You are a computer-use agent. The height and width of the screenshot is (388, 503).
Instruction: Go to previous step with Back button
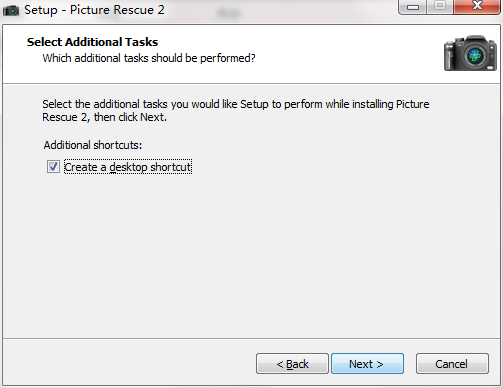tap(292, 364)
